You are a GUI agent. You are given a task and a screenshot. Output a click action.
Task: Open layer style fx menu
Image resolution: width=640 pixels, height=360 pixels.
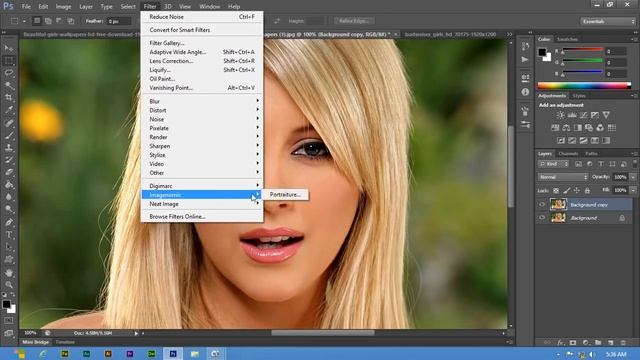[560, 342]
